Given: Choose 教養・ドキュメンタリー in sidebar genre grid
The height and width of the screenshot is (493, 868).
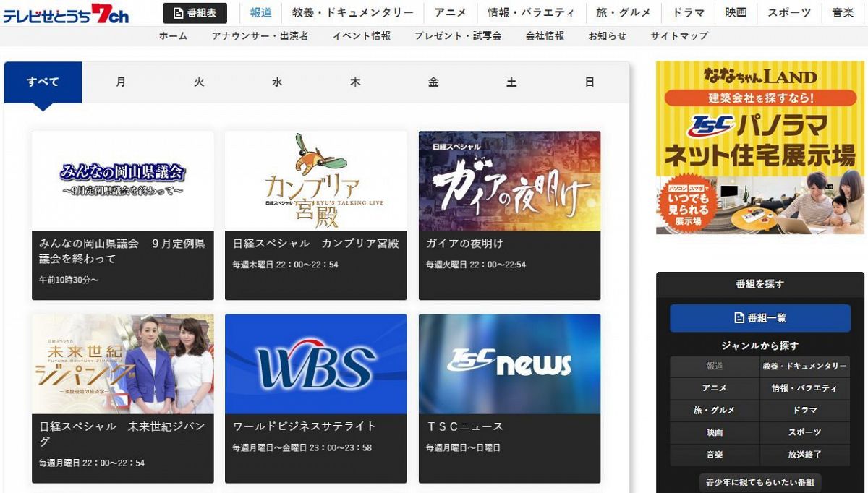Looking at the screenshot, I should coord(805,366).
